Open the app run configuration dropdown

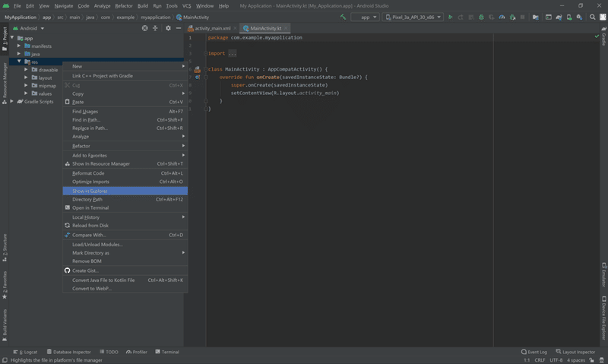point(365,17)
